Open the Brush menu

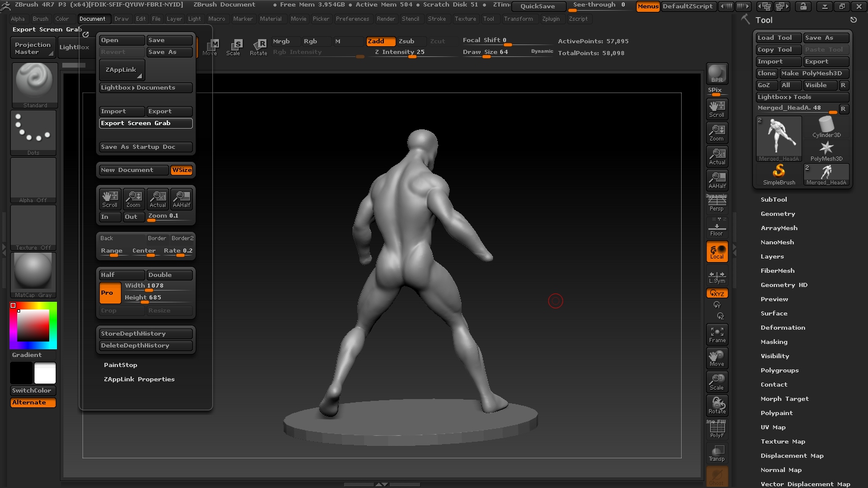click(x=40, y=19)
